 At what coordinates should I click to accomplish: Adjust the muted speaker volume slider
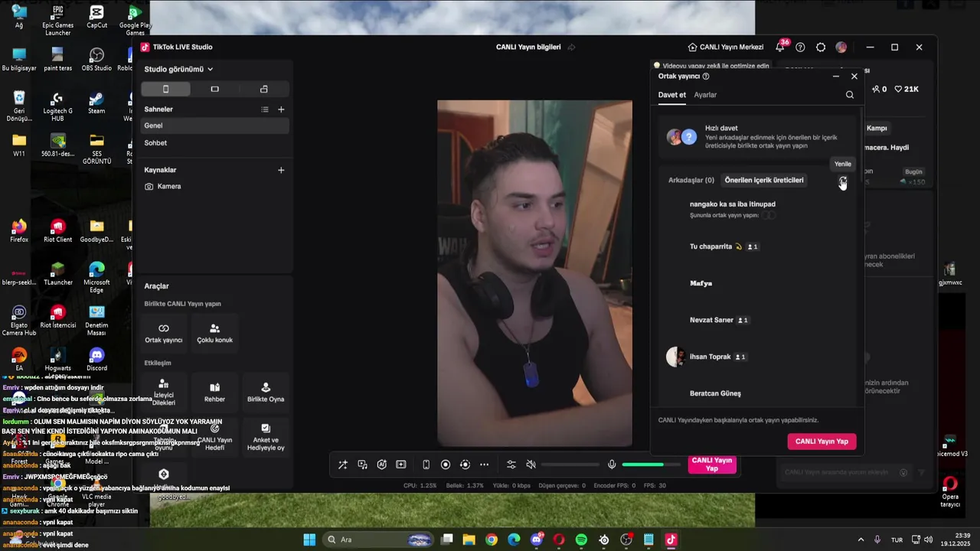point(570,465)
